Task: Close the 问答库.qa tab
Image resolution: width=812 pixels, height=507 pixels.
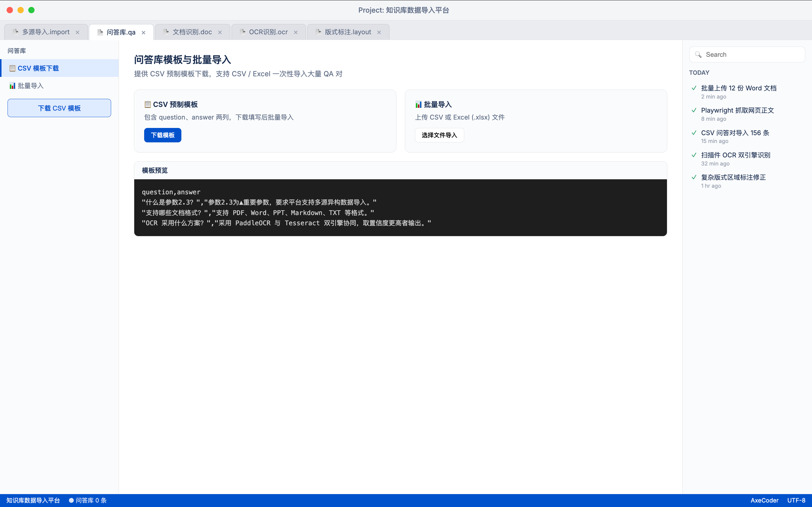Action: click(x=144, y=32)
